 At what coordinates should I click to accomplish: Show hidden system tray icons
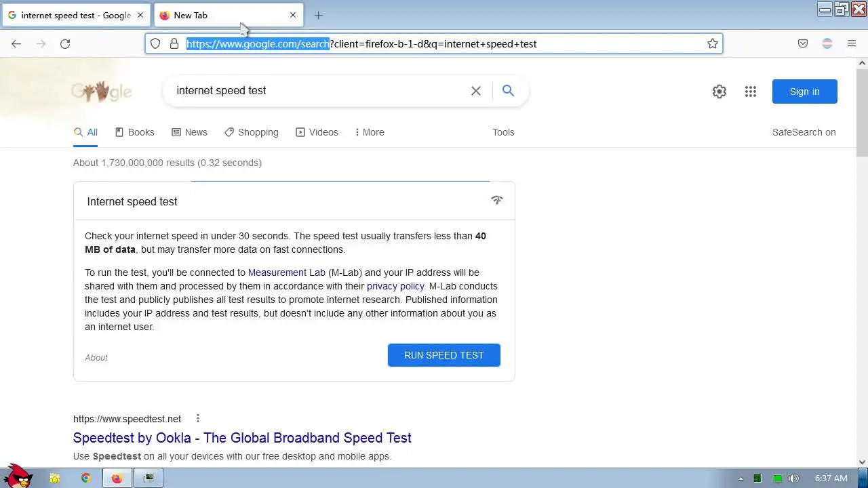741,479
